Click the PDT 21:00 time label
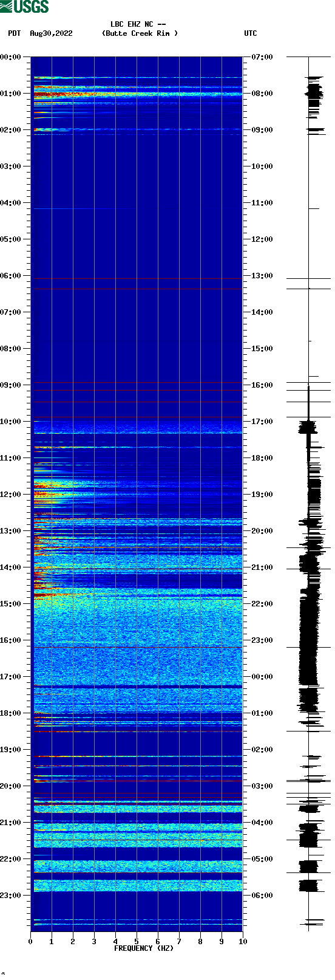This screenshot has height=980, width=335. (11, 823)
